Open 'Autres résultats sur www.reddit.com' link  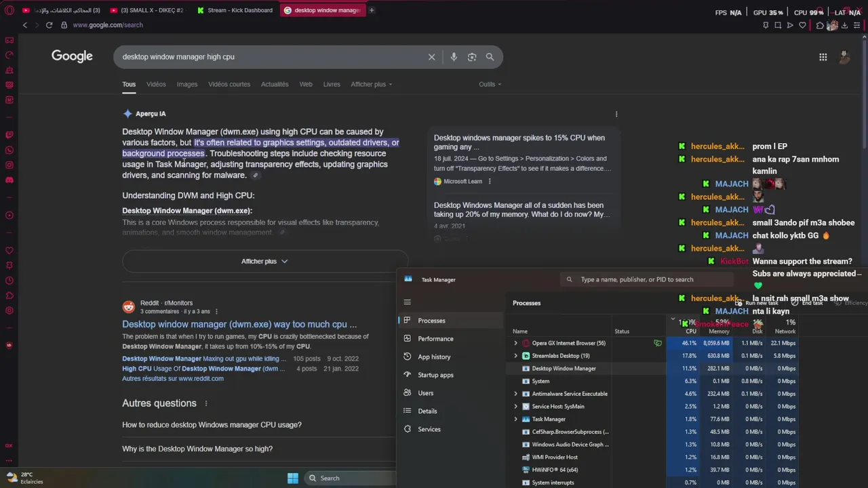pos(173,379)
